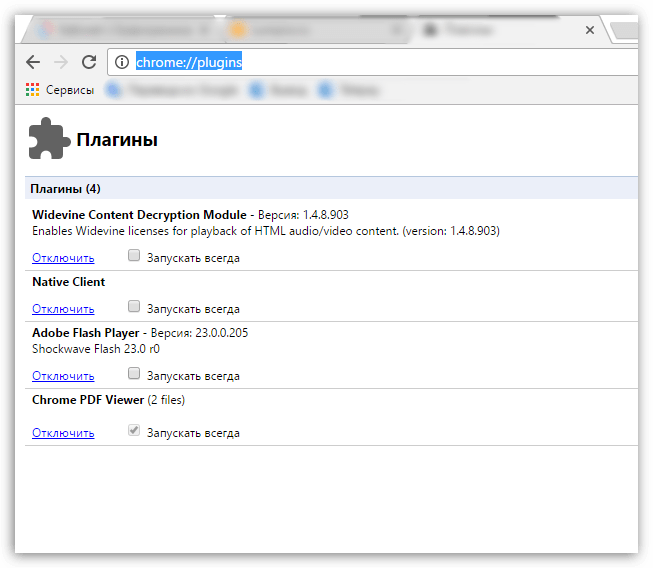The height and width of the screenshot is (568, 653).
Task: Open the Сервисы apps grid icon
Action: click(x=32, y=90)
